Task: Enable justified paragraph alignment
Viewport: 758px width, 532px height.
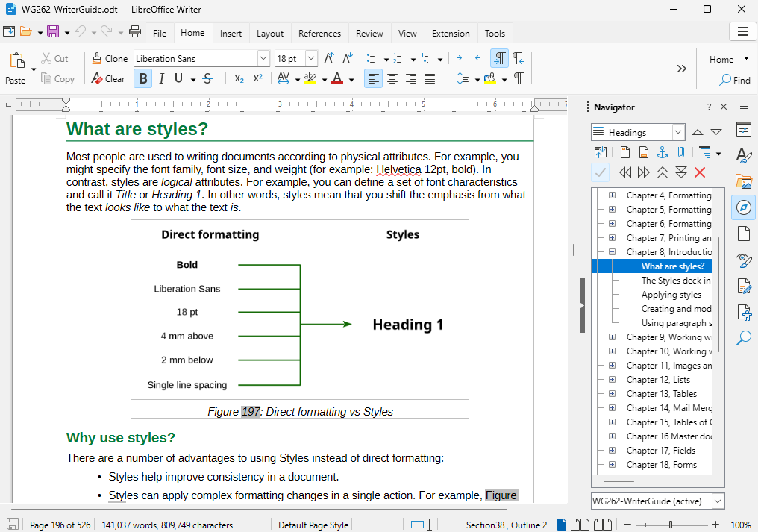Action: click(430, 78)
